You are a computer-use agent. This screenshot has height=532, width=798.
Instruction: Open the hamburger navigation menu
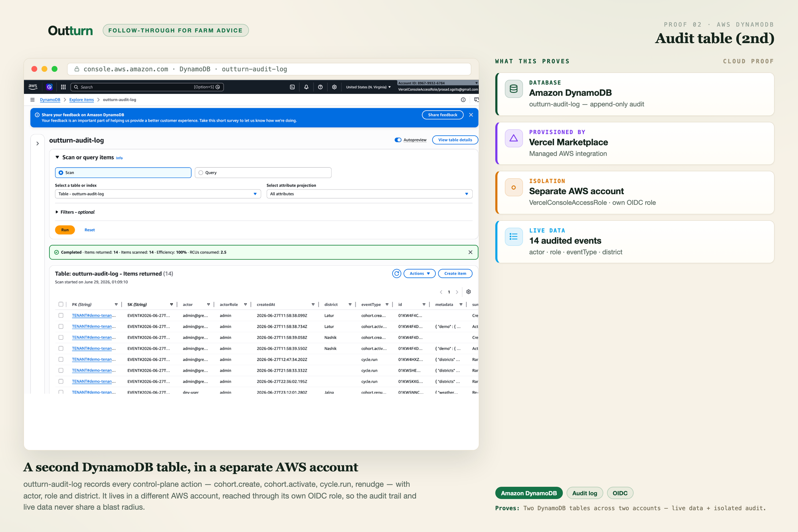click(32, 100)
